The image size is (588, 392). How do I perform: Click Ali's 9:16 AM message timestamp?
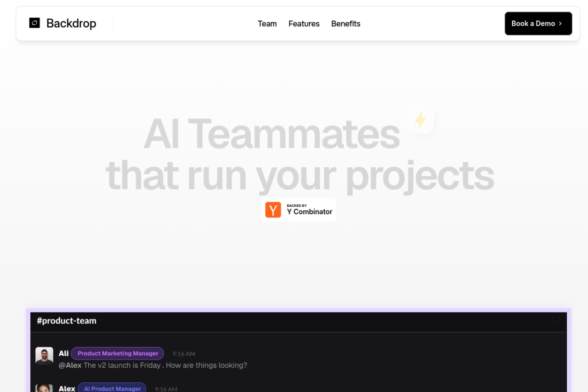184,354
